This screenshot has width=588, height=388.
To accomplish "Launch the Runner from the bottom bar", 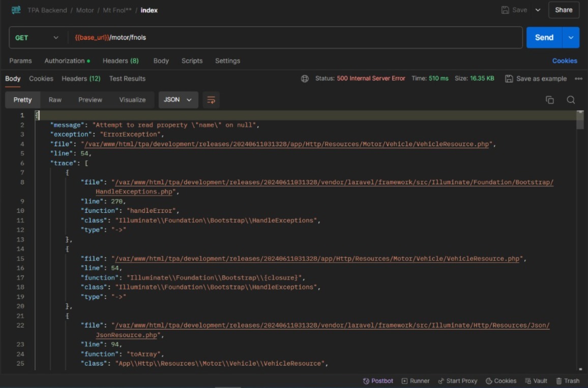I will tap(416, 381).
